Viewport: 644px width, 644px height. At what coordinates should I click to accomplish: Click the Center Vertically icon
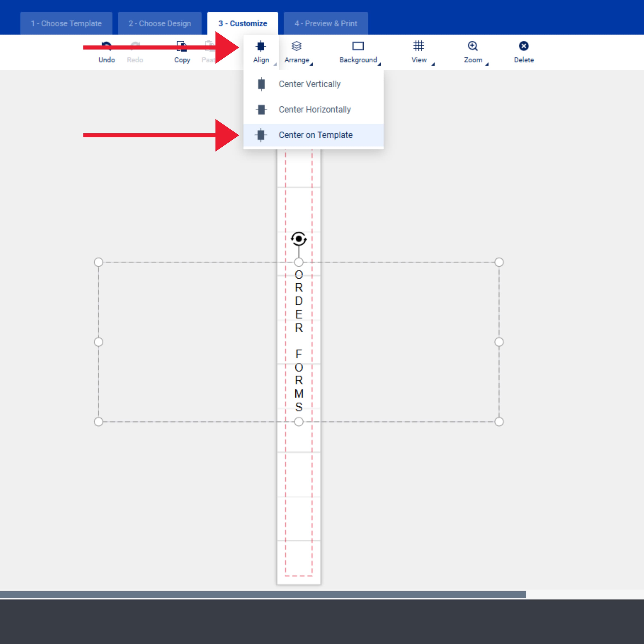pyautogui.click(x=261, y=84)
